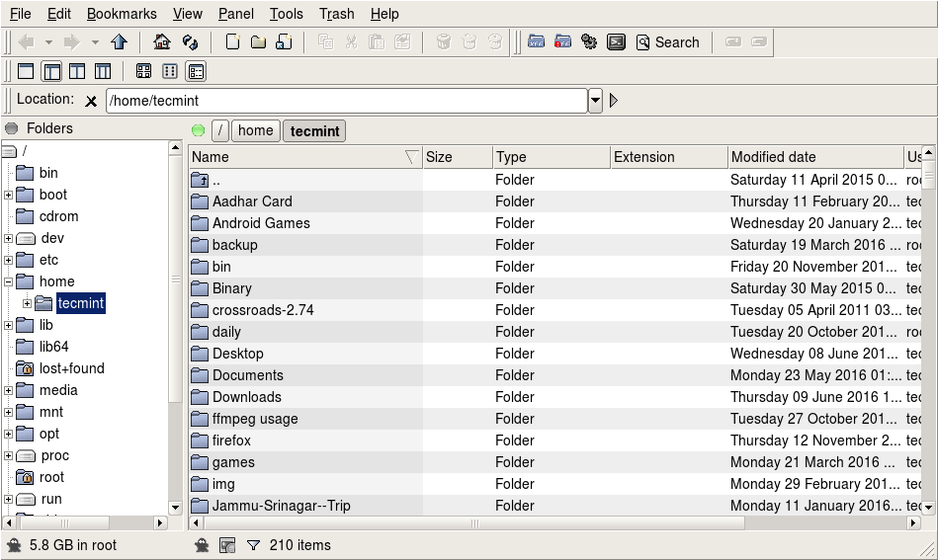Clear the Location bar with the X icon

click(91, 101)
